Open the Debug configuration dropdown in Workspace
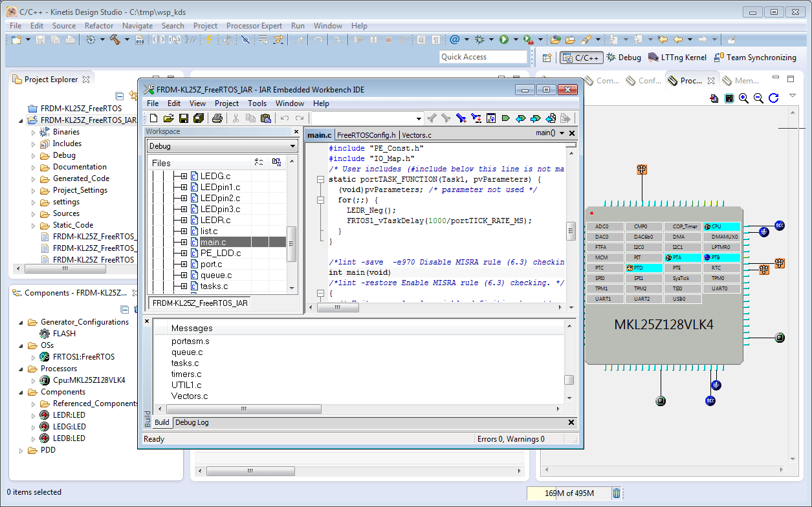Image resolution: width=812 pixels, height=507 pixels. [x=292, y=146]
